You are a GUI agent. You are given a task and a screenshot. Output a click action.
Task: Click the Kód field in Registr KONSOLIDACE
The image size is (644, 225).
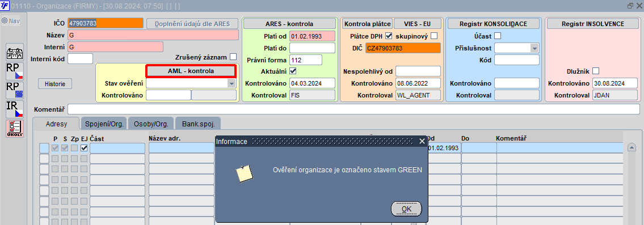[x=517, y=60]
